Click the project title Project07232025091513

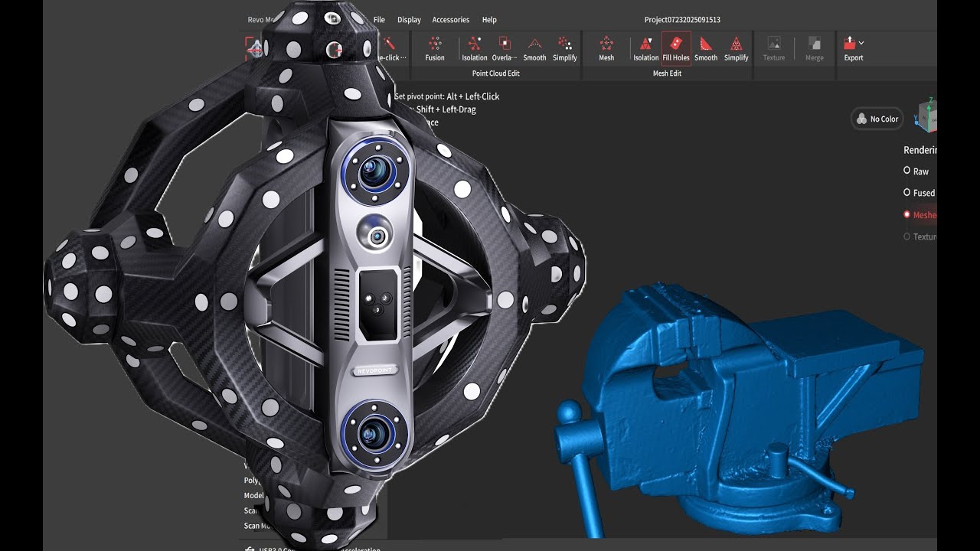(x=683, y=20)
